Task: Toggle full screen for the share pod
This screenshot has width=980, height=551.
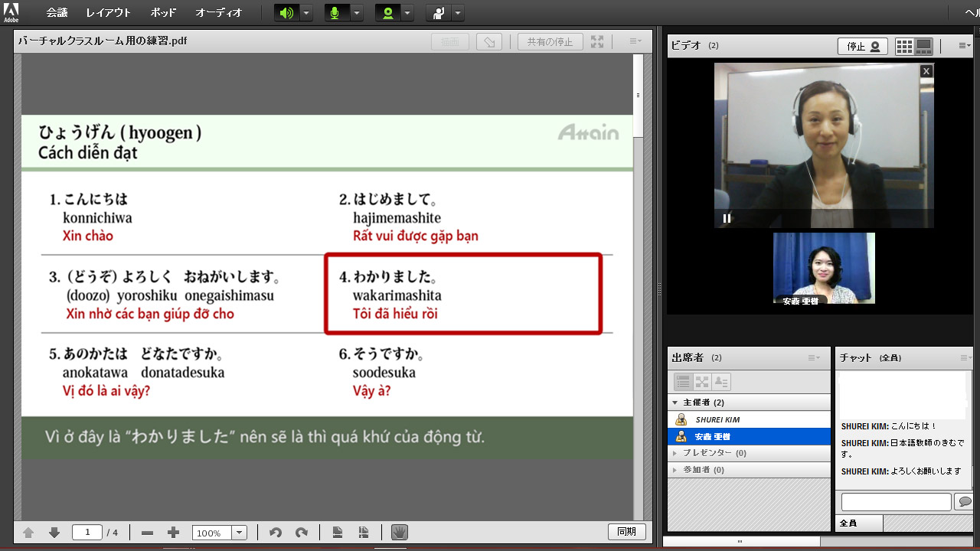Action: coord(597,42)
